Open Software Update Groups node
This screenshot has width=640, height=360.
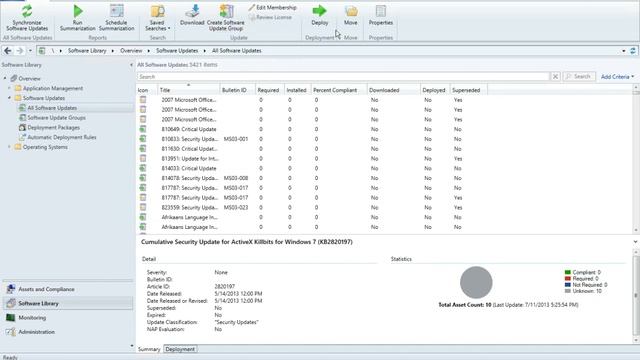tap(56, 118)
